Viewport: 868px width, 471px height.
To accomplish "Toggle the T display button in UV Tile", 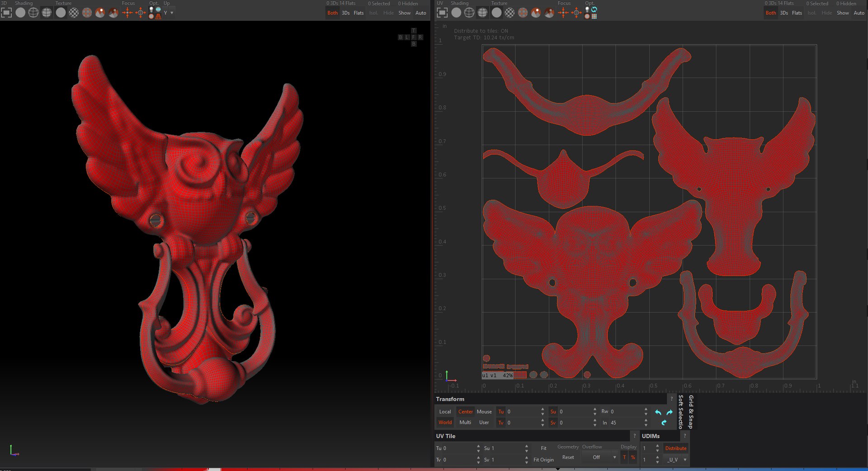I will click(x=624, y=457).
